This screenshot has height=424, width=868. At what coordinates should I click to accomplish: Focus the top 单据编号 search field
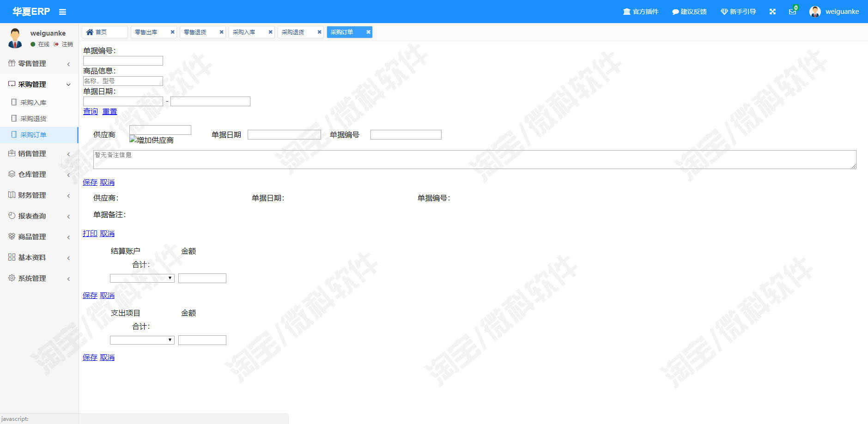point(123,61)
